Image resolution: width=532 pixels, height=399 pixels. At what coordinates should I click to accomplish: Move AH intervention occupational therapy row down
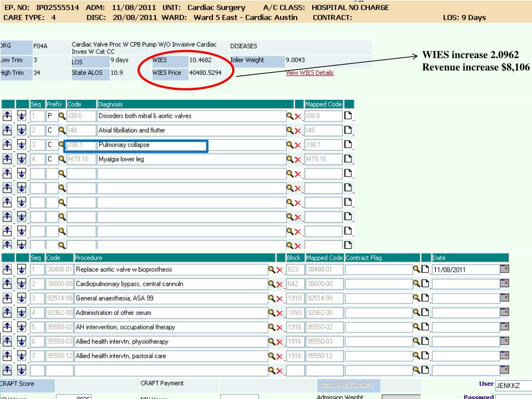pos(21,327)
